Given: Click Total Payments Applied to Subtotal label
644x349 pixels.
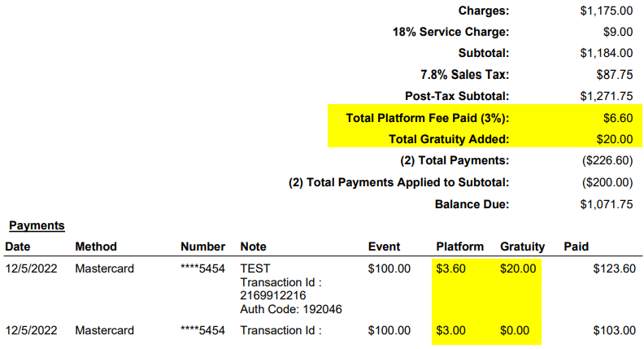Looking at the screenshot, I should click(x=398, y=182).
